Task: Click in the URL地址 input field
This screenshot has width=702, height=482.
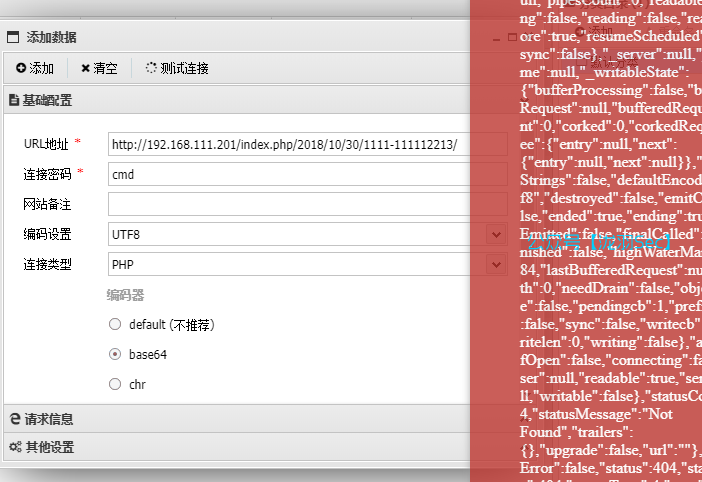Action: pos(288,144)
